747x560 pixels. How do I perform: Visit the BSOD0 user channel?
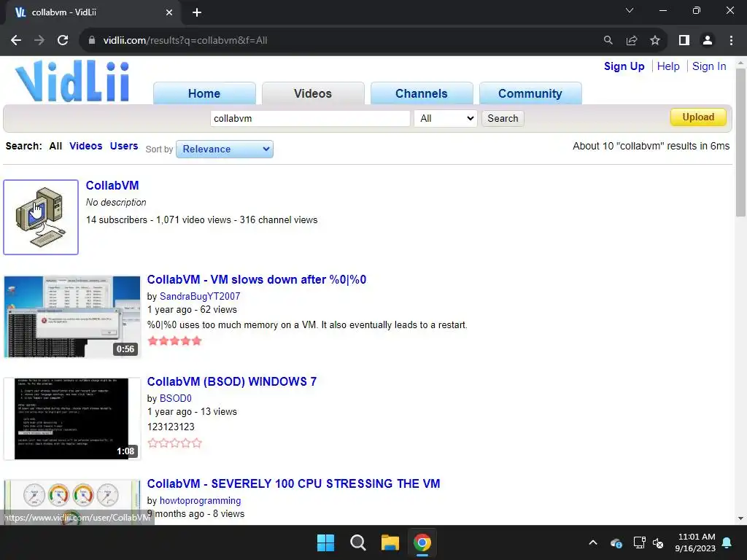point(175,398)
